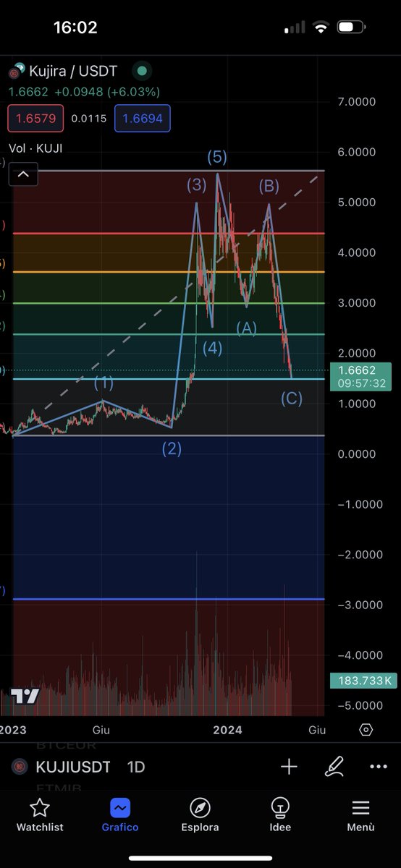Select the (4) wave label
This screenshot has height=868, width=401.
click(x=212, y=349)
